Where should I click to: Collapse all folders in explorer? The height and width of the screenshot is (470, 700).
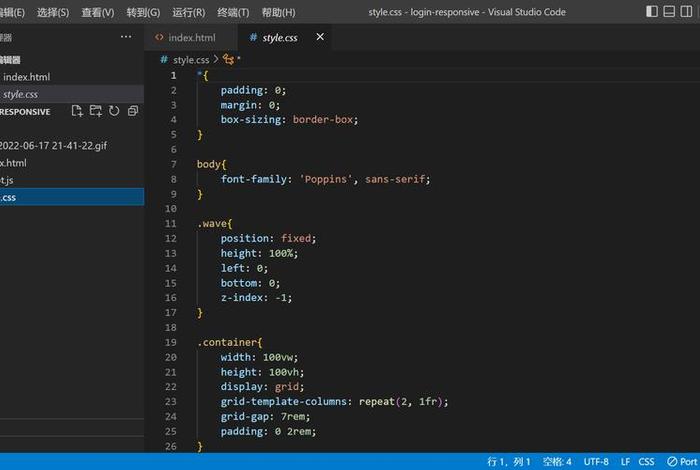click(133, 111)
